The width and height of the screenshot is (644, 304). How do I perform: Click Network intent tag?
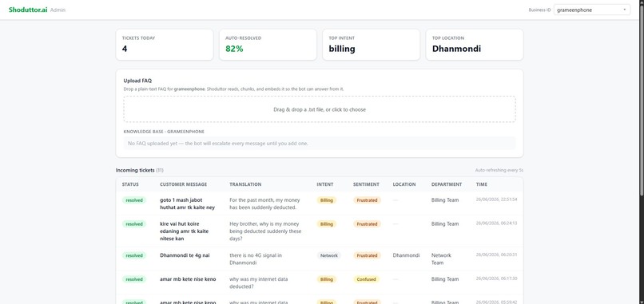coord(329,255)
